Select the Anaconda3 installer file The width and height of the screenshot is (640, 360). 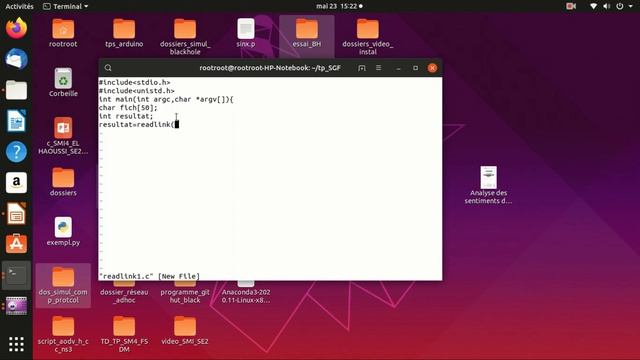(x=246, y=292)
